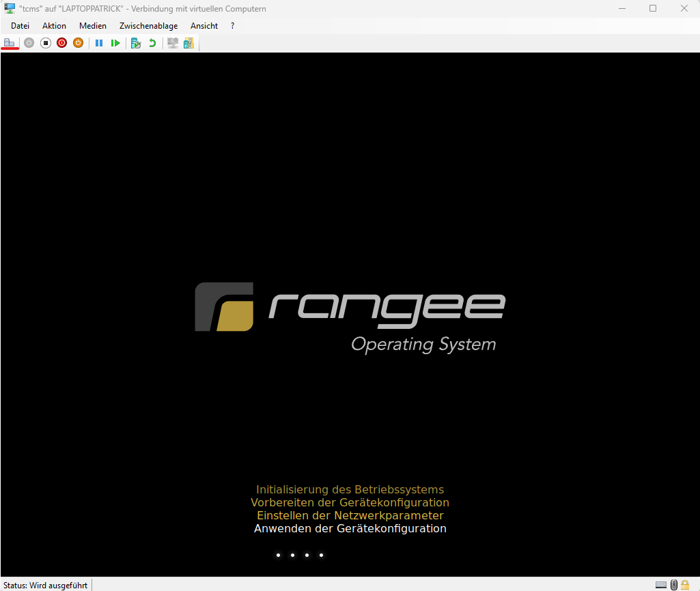Screen dimensions: 700x591
Task: Save VM state with the orange power icon
Action: point(78,43)
